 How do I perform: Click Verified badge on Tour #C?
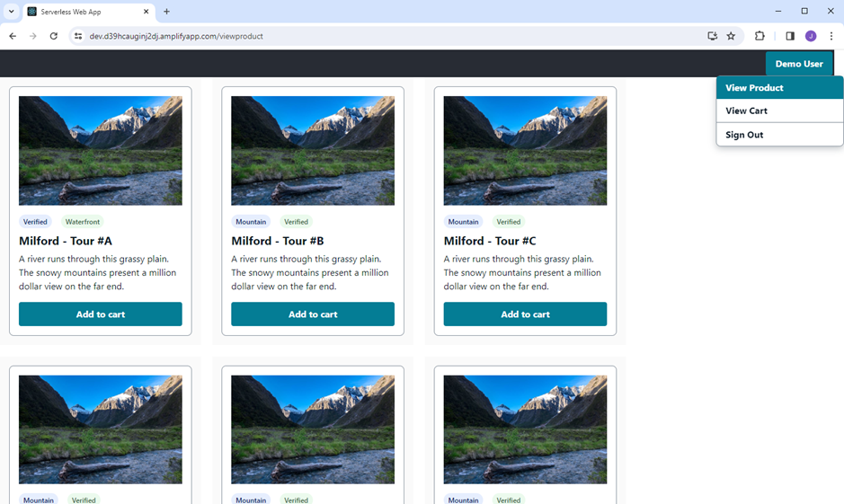point(509,222)
